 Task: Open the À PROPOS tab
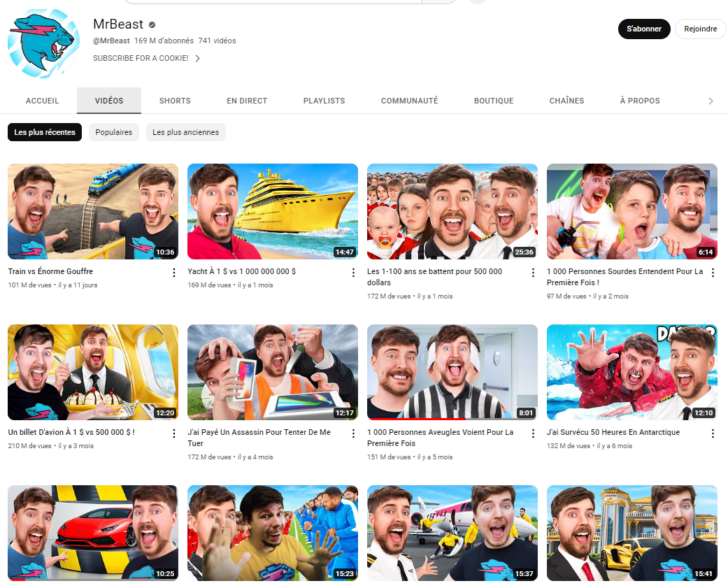point(640,101)
